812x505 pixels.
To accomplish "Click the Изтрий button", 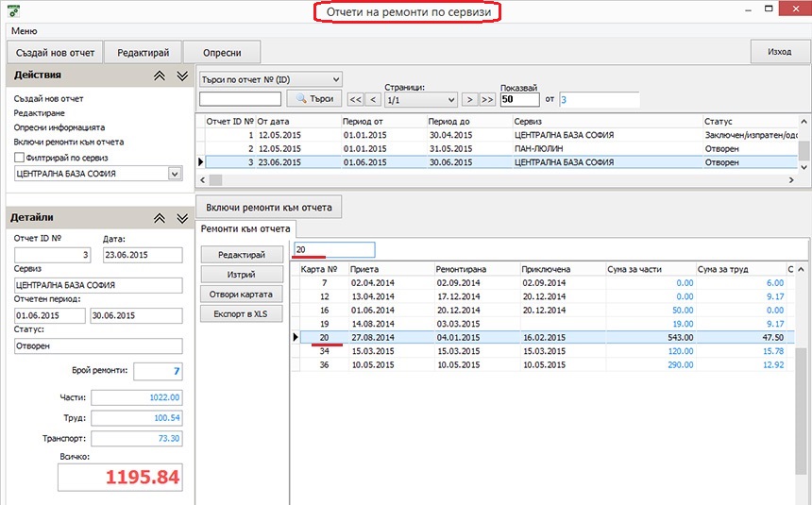I will coord(242,274).
